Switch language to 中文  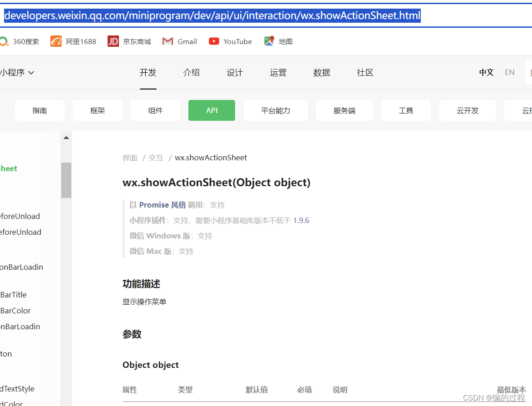(486, 72)
